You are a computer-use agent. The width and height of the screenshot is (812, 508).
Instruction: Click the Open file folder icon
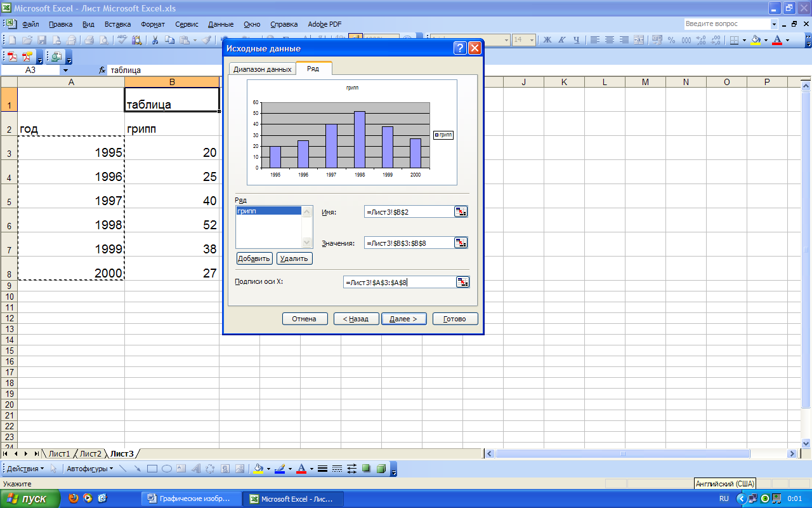click(27, 40)
